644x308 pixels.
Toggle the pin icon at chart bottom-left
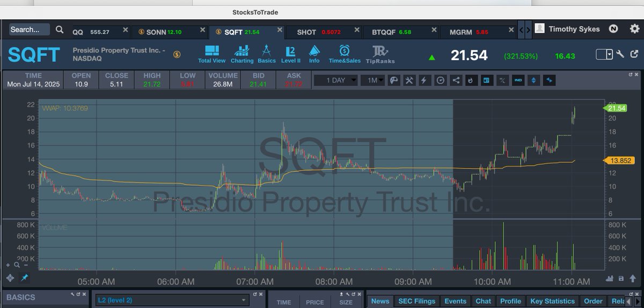pos(24,277)
